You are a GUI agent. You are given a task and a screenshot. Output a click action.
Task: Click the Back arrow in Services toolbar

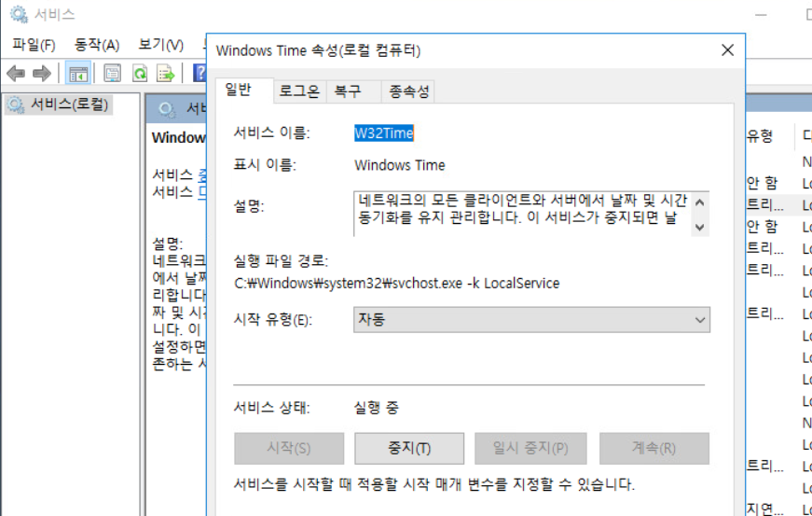(x=16, y=74)
